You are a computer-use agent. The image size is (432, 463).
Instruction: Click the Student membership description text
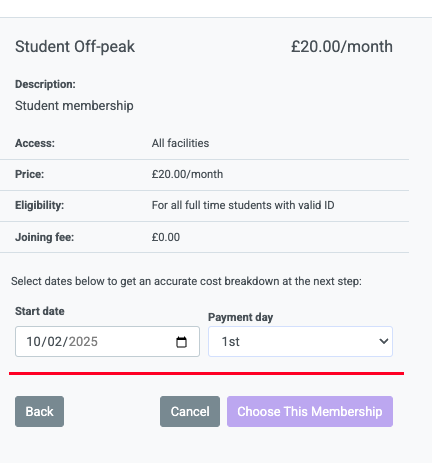click(x=74, y=106)
